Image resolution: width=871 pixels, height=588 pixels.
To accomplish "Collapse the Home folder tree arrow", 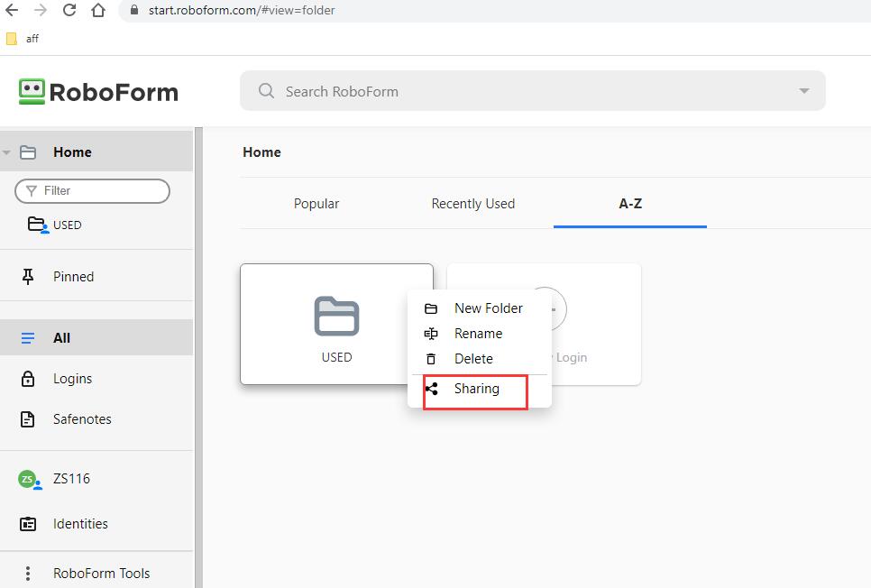I will [x=7, y=152].
